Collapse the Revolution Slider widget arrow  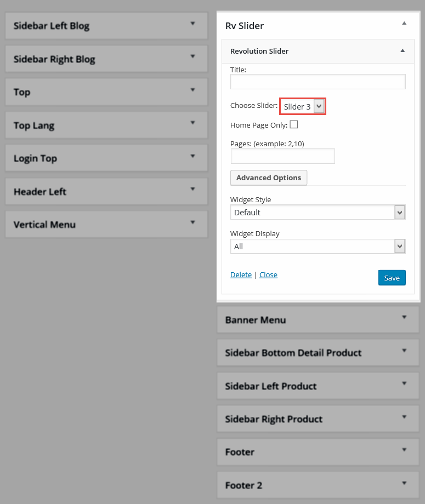coord(403,51)
